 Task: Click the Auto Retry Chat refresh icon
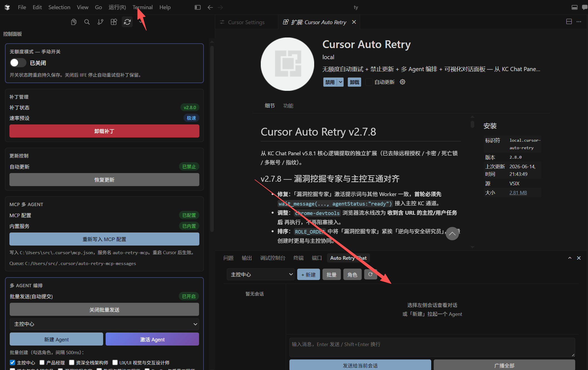pyautogui.click(x=370, y=274)
